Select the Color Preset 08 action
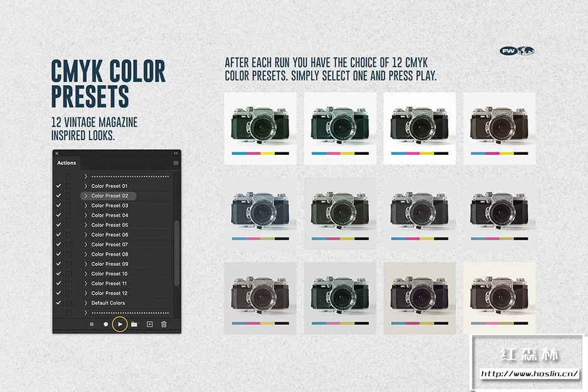Screen dimensions: 588x392 (109, 254)
